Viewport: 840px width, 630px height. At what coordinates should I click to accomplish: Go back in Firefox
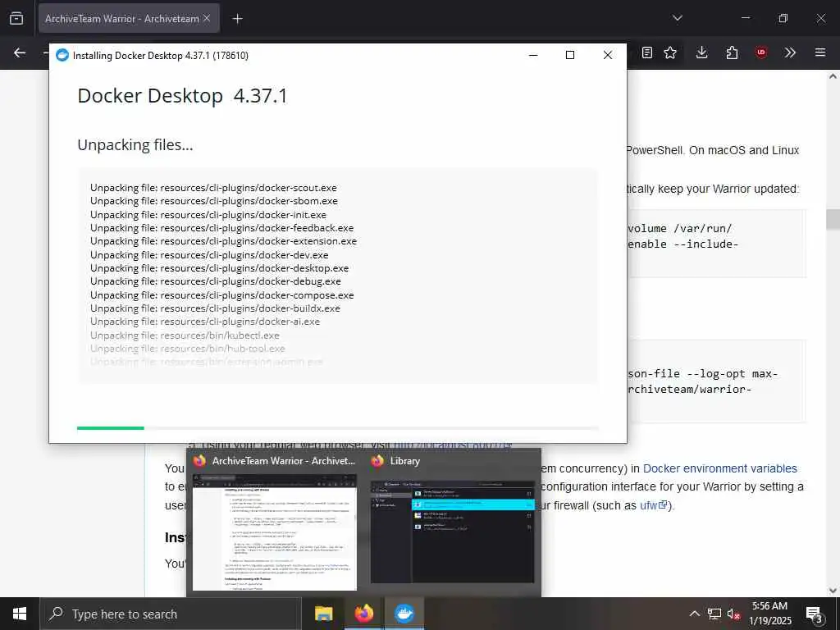pyautogui.click(x=20, y=52)
